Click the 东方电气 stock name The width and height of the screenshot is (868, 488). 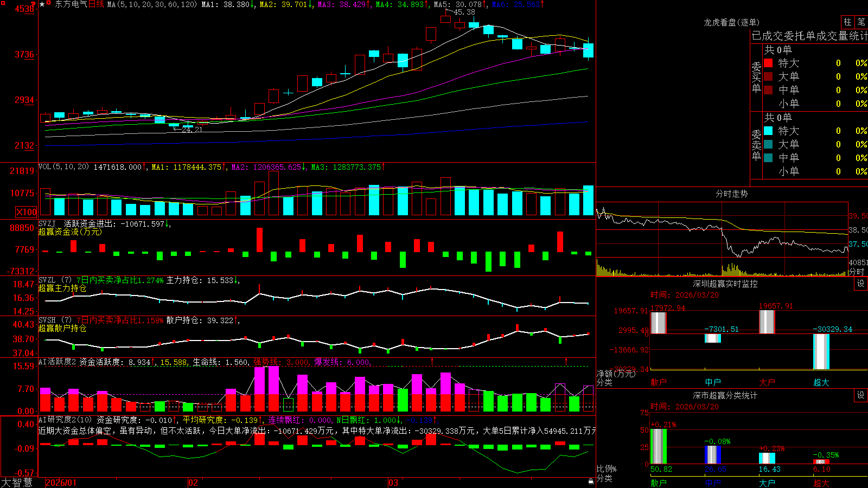(71, 4)
